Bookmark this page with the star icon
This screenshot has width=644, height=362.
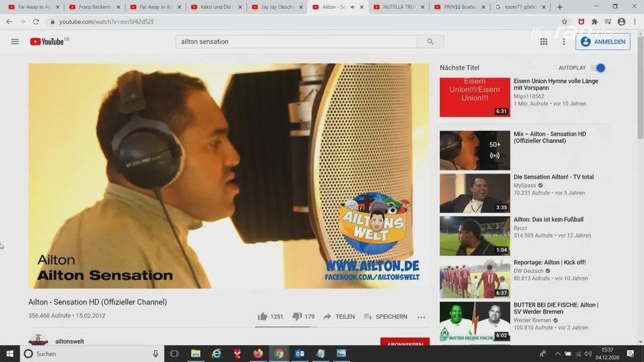(564, 22)
